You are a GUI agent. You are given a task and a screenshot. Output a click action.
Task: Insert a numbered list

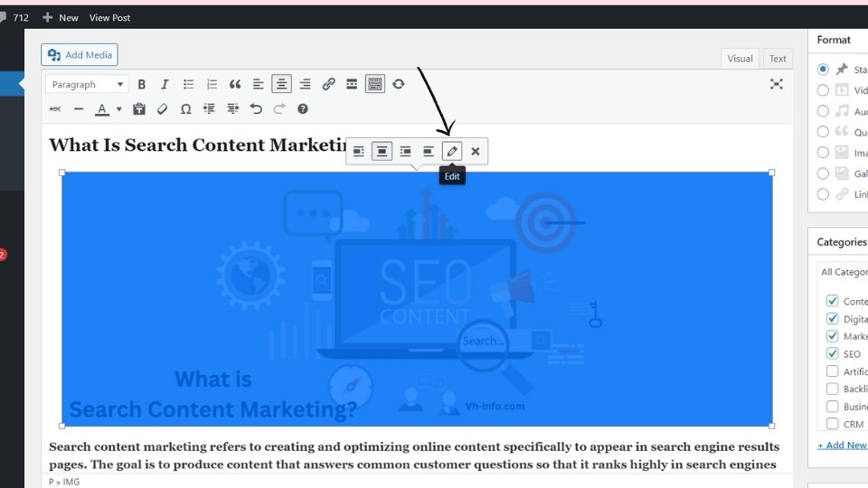coord(212,84)
